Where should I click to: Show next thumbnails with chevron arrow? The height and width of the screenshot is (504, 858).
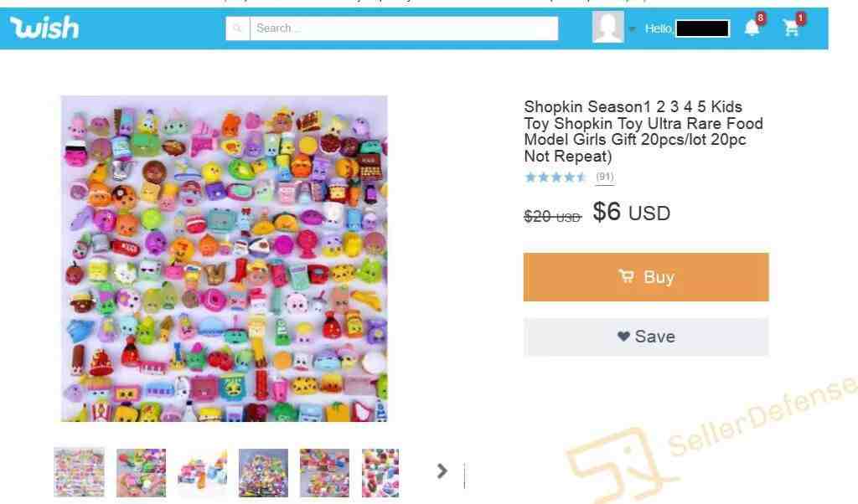point(442,471)
